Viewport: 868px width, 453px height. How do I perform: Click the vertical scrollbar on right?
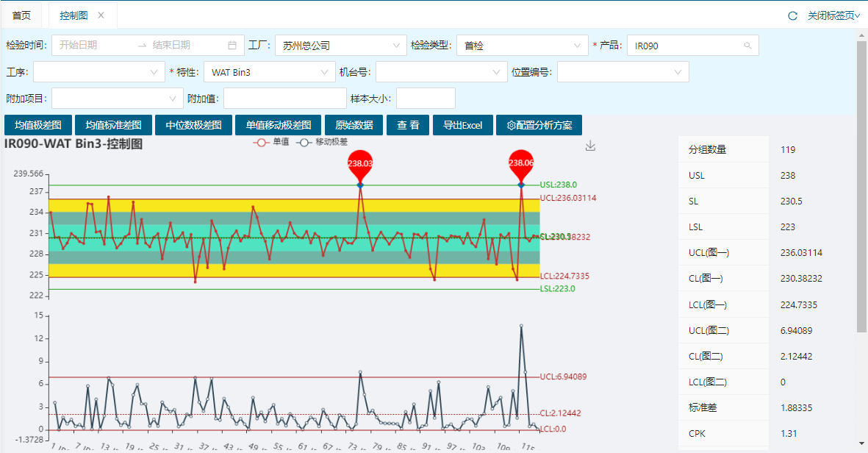[862, 184]
